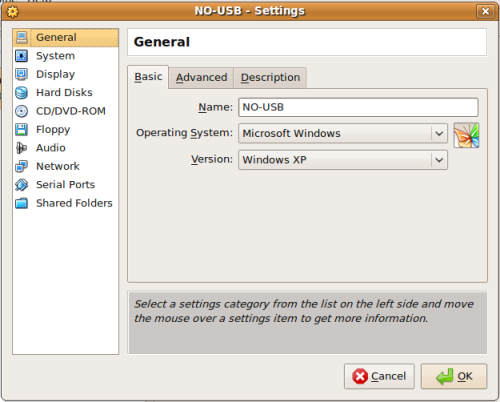Show the Serial Ports settings page
Viewport: 500px width, 402px height.
[x=66, y=185]
